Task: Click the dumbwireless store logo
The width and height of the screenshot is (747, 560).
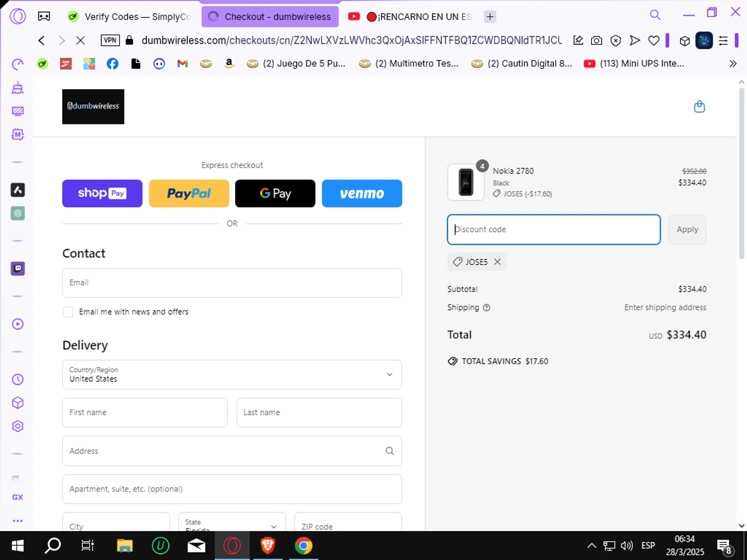Action: click(93, 107)
